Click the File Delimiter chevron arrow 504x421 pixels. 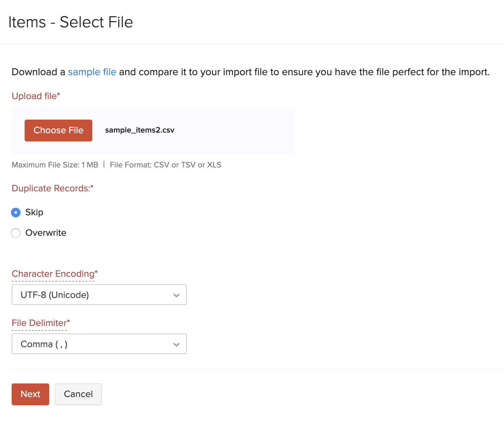176,344
